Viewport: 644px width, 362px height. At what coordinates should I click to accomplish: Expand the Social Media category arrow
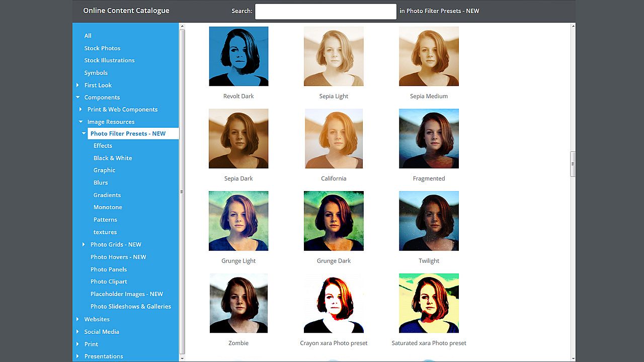tap(77, 332)
